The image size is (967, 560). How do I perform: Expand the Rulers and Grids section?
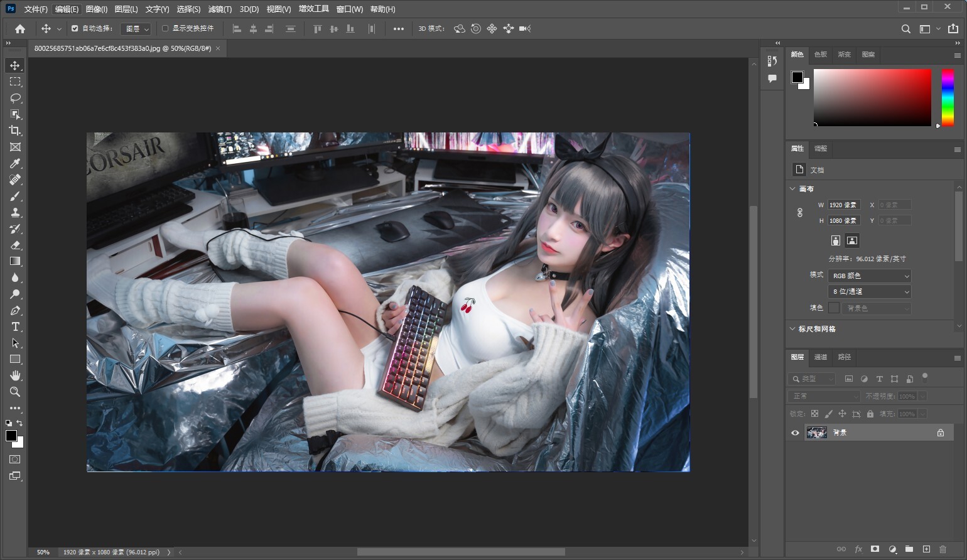coord(792,328)
